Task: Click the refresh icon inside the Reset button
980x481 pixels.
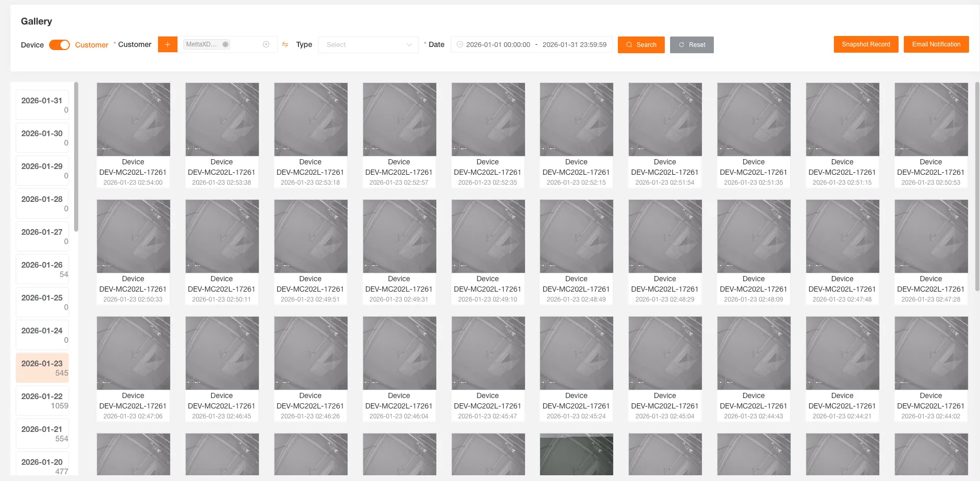Action: 683,45
